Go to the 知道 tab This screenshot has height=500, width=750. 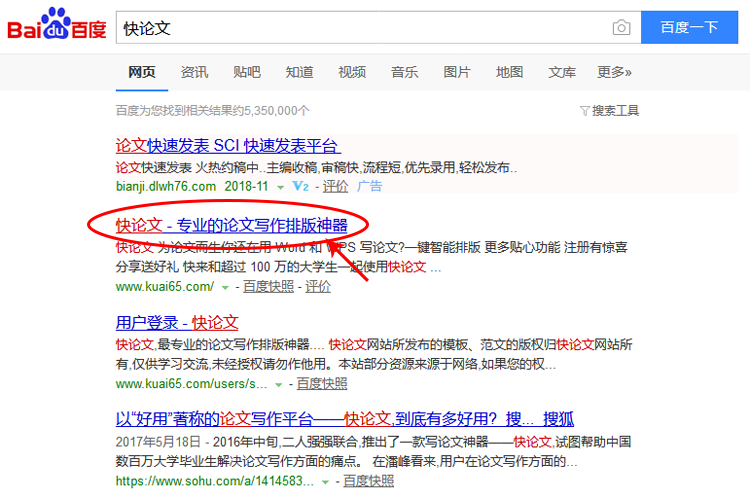pyautogui.click(x=299, y=72)
